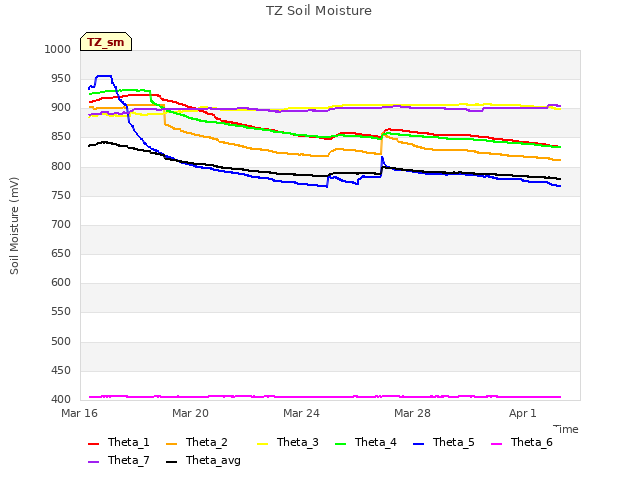Viewport: 640px width, 480px height.
Task: Click the green Theta_4 color swatch
Action: click(340, 444)
